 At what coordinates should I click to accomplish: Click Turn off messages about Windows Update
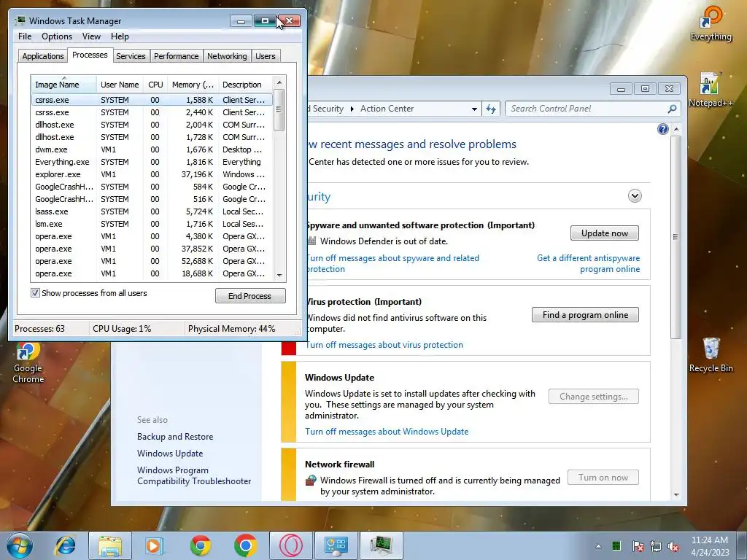point(387,432)
